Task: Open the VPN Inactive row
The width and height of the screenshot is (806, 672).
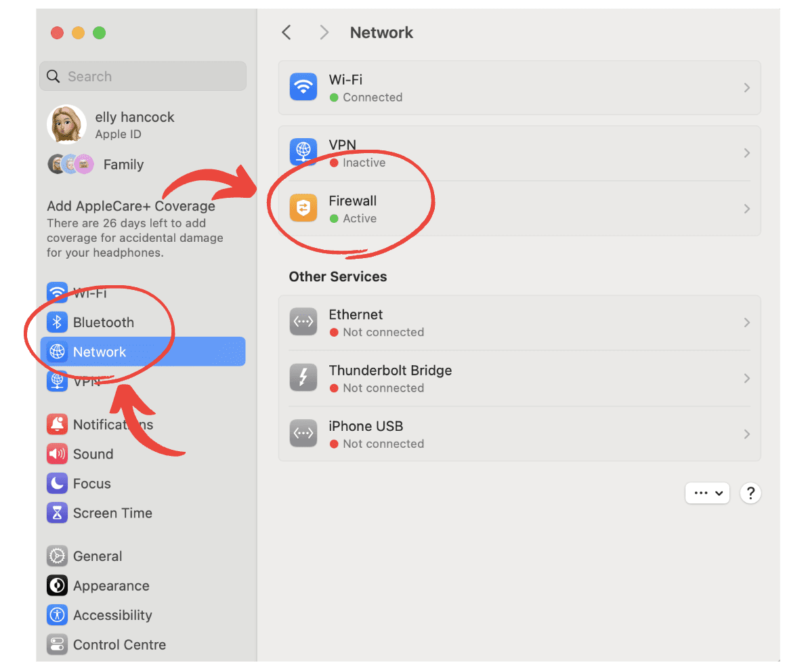Action: point(519,153)
